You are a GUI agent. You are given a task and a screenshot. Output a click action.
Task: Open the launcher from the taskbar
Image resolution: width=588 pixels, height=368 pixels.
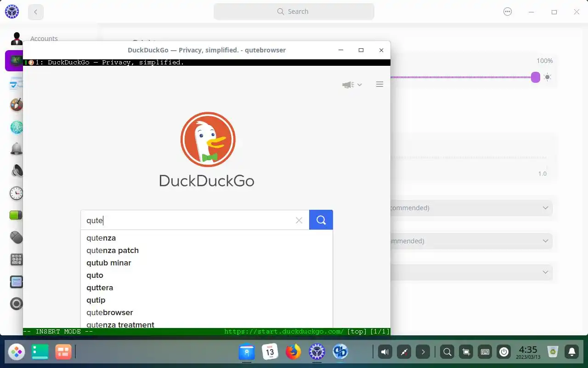pos(17,352)
